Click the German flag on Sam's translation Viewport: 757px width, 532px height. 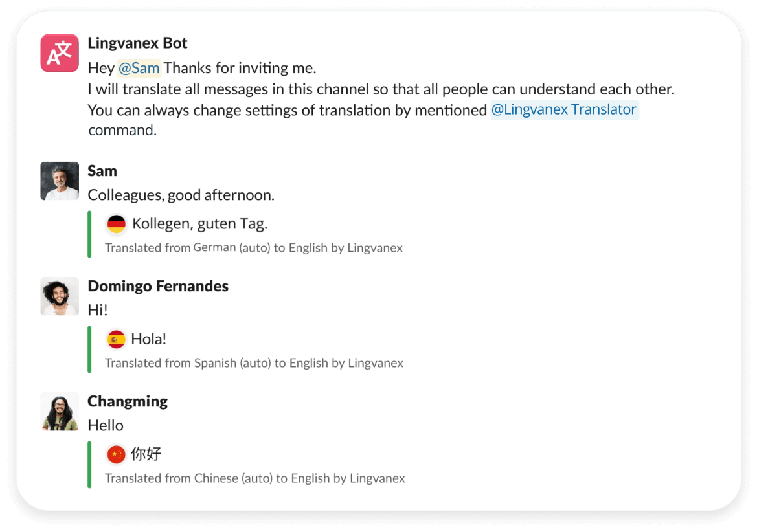117,222
